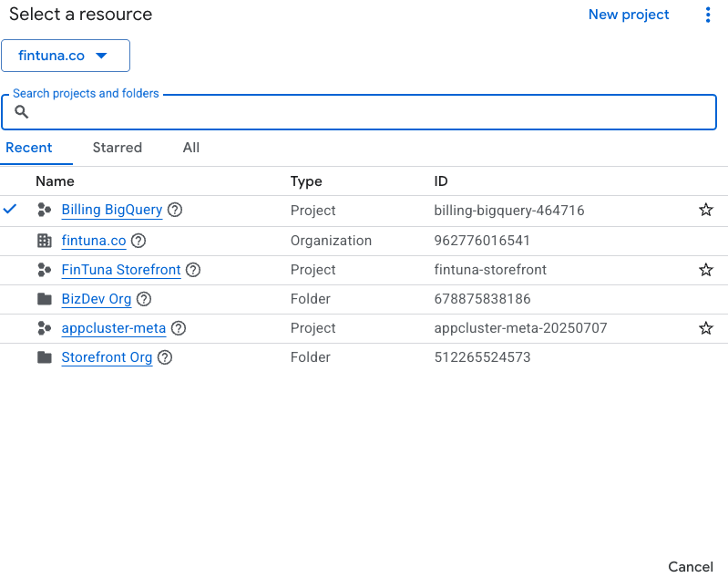Open help icon beside appcluster-meta
The height and width of the screenshot is (588, 728).
[179, 328]
